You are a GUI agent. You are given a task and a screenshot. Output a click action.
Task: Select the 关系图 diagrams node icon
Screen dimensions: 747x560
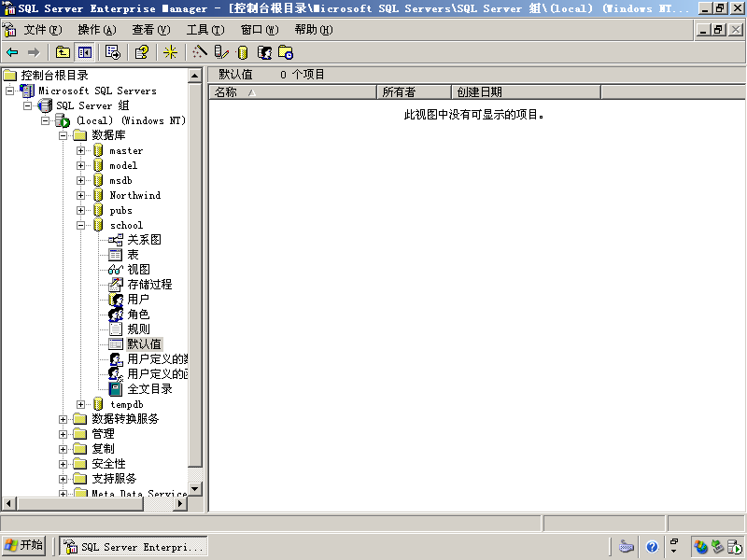pyautogui.click(x=115, y=240)
